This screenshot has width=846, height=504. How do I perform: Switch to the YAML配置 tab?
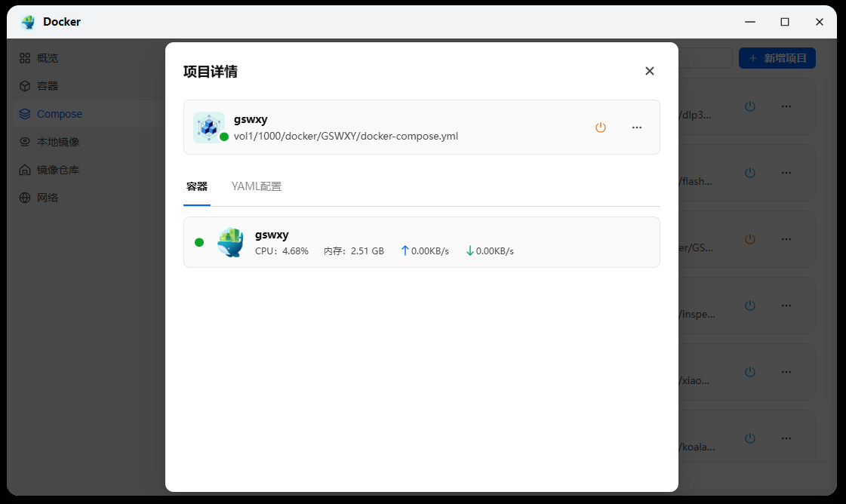(257, 186)
